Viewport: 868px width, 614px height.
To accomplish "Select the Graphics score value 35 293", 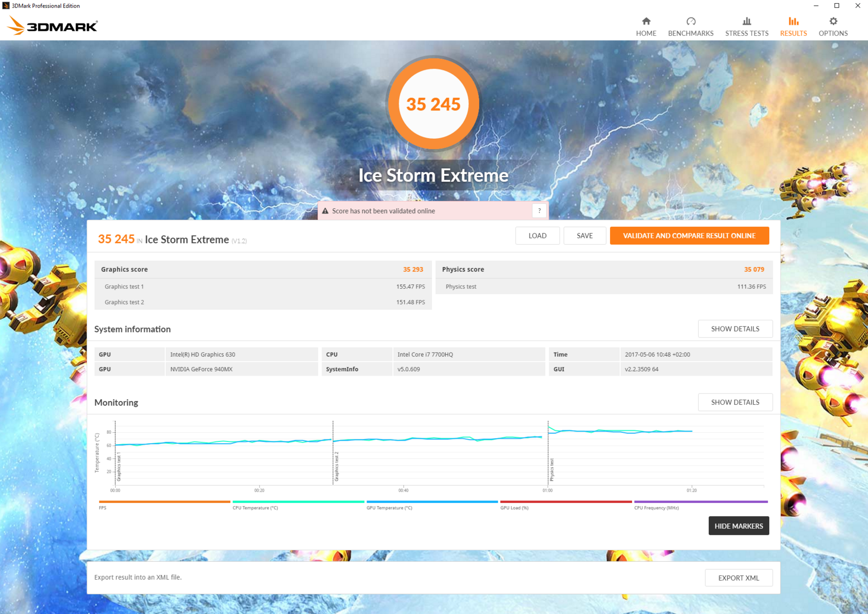I will pyautogui.click(x=413, y=270).
